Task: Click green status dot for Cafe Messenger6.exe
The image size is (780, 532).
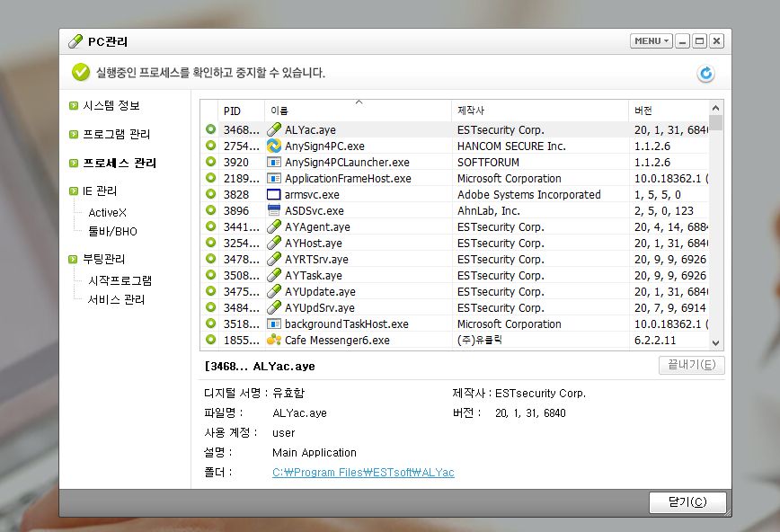Action: [210, 340]
